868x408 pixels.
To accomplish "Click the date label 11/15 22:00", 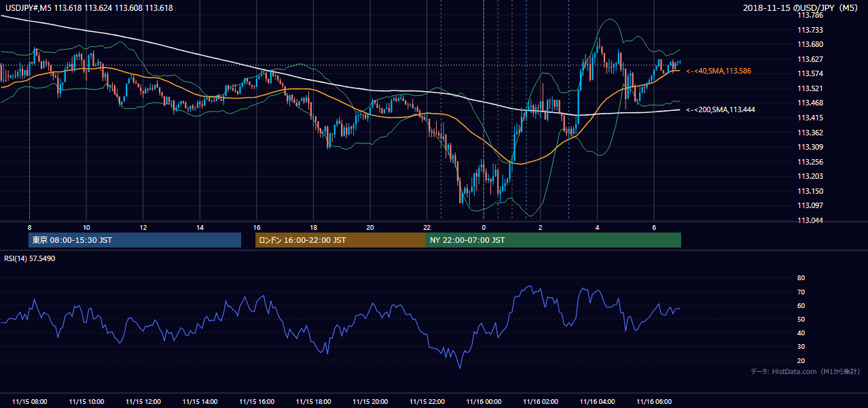I will click(x=427, y=402).
